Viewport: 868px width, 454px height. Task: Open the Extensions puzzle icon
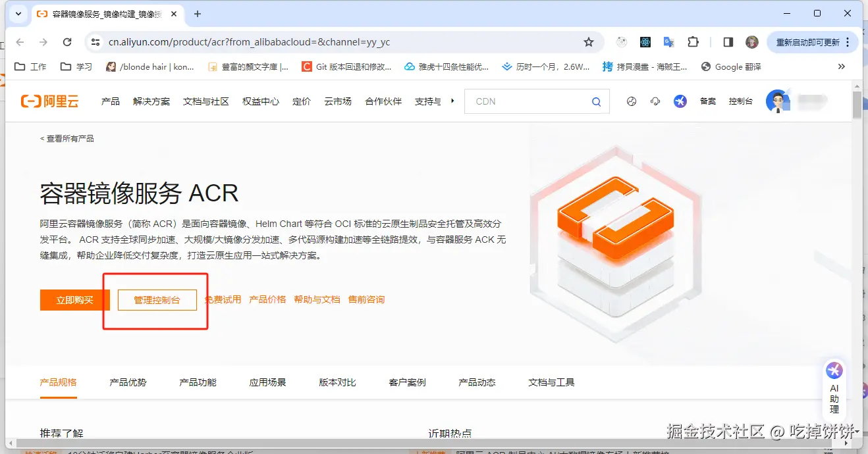pyautogui.click(x=693, y=42)
